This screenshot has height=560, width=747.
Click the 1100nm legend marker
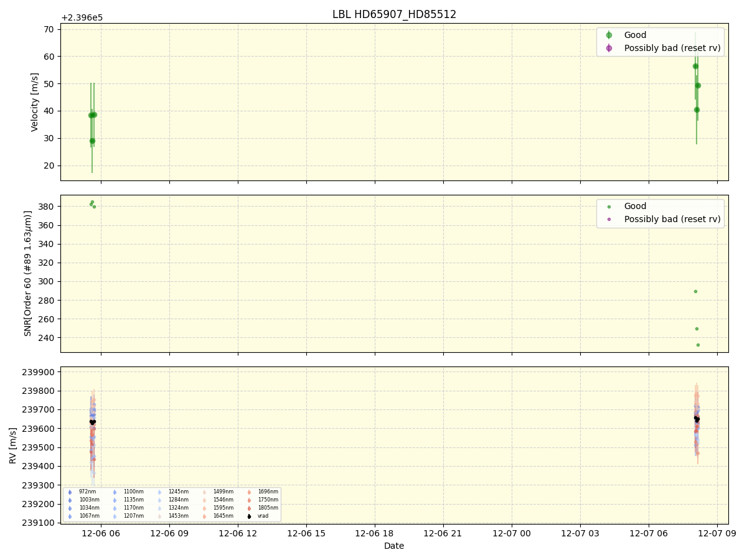tap(115, 492)
